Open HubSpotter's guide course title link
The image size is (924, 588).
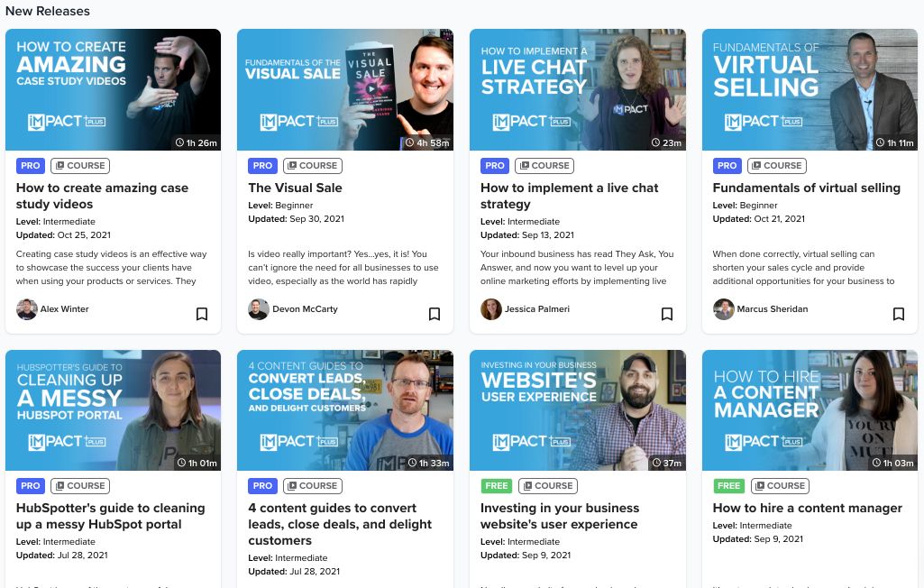(x=110, y=516)
